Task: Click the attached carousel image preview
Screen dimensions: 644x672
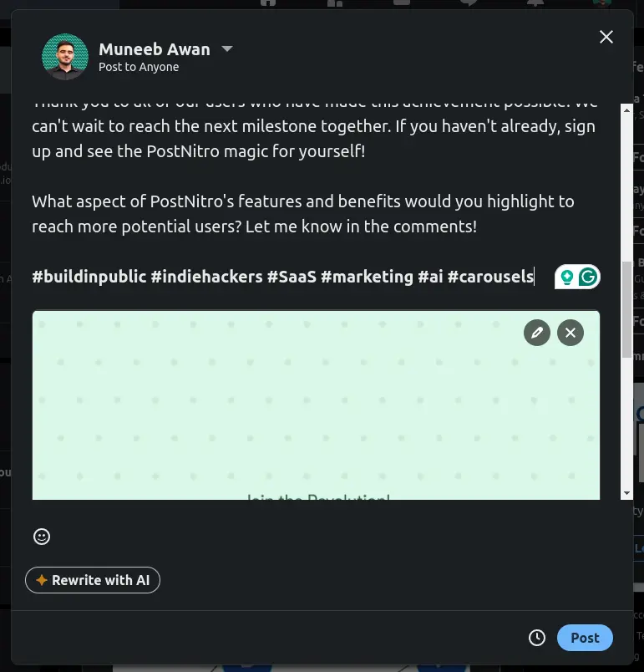Action: coord(316,418)
